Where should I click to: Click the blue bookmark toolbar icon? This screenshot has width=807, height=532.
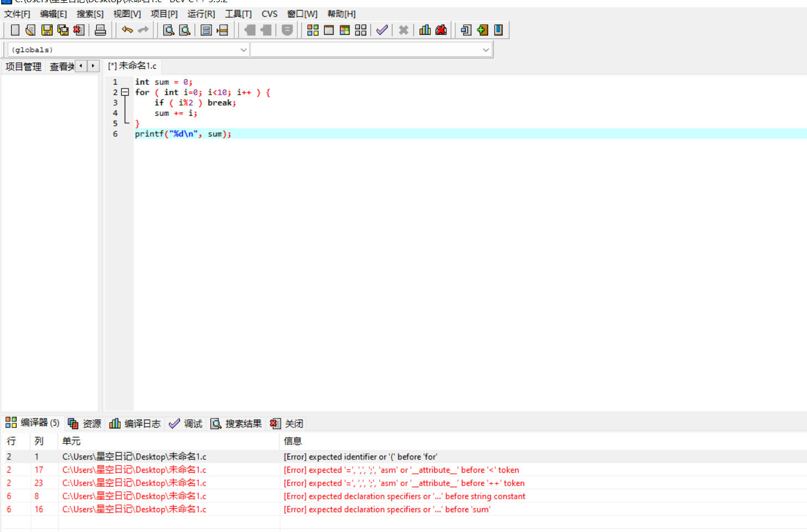click(x=498, y=30)
